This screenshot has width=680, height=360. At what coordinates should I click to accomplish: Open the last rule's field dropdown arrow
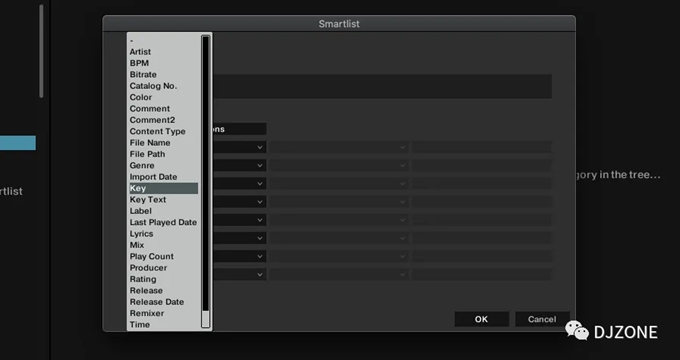(x=259, y=275)
